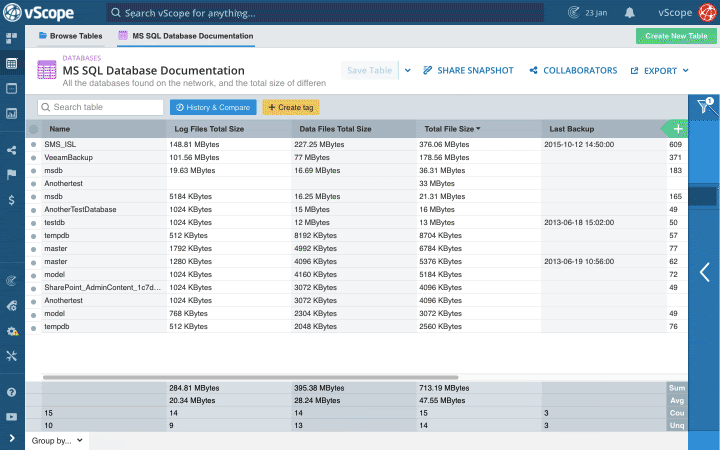Open History & Compare
Image resolution: width=720 pixels, height=450 pixels.
[x=213, y=107]
